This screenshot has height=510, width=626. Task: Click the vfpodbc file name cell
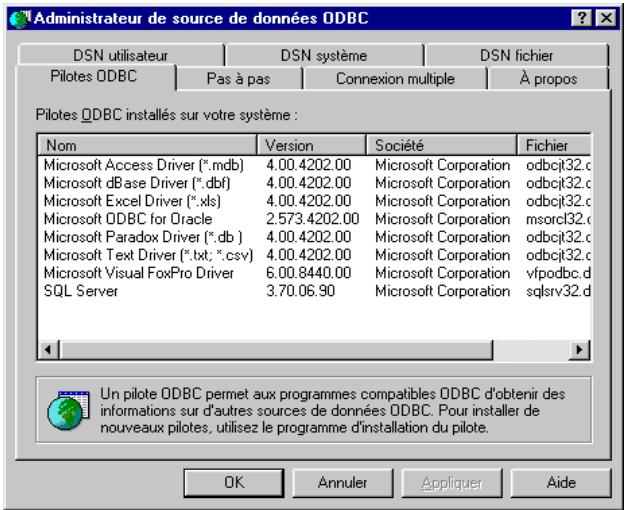click(558, 273)
